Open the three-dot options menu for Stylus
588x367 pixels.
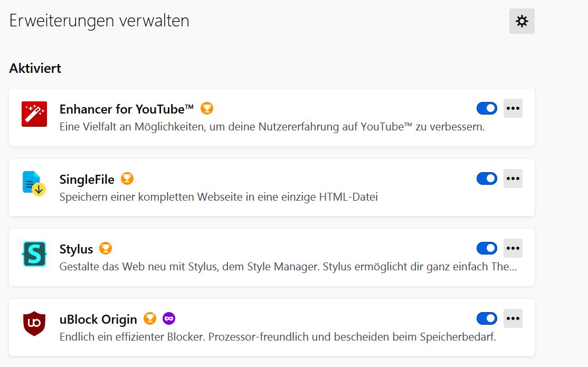click(513, 248)
